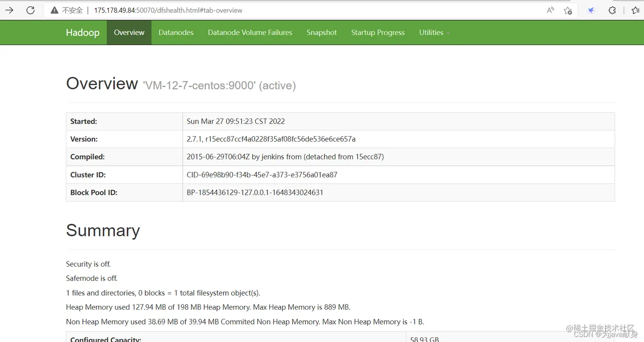Click the Security is off text
Image resolution: width=644 pixels, height=342 pixels.
(88, 264)
